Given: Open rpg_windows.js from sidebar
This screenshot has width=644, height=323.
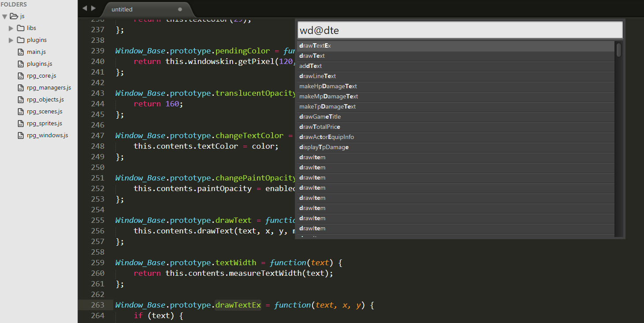Looking at the screenshot, I should pos(48,135).
